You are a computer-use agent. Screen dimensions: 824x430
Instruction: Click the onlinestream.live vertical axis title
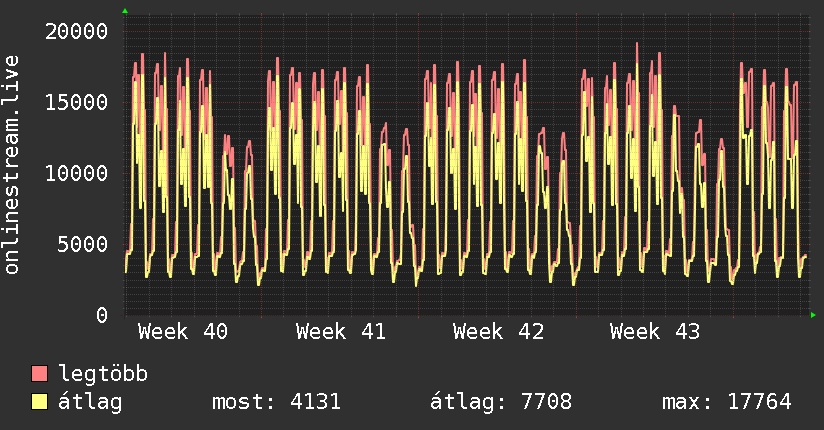coord(12,165)
